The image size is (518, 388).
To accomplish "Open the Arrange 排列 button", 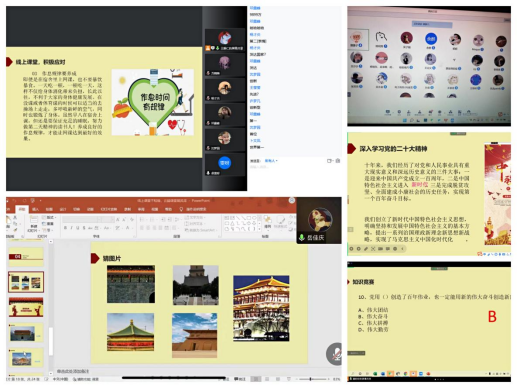I will [268, 222].
